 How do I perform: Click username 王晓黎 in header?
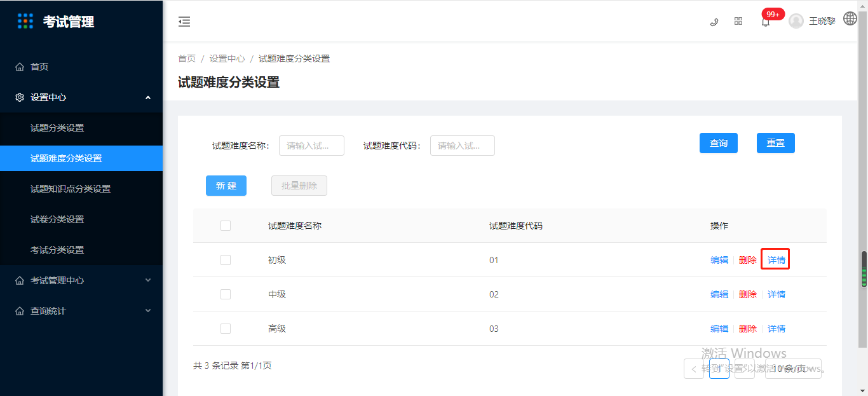(822, 21)
